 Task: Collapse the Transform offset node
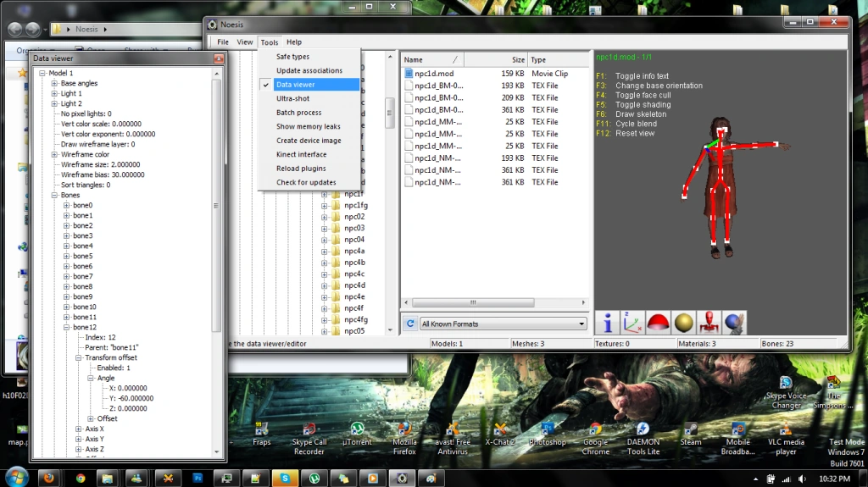pos(79,357)
